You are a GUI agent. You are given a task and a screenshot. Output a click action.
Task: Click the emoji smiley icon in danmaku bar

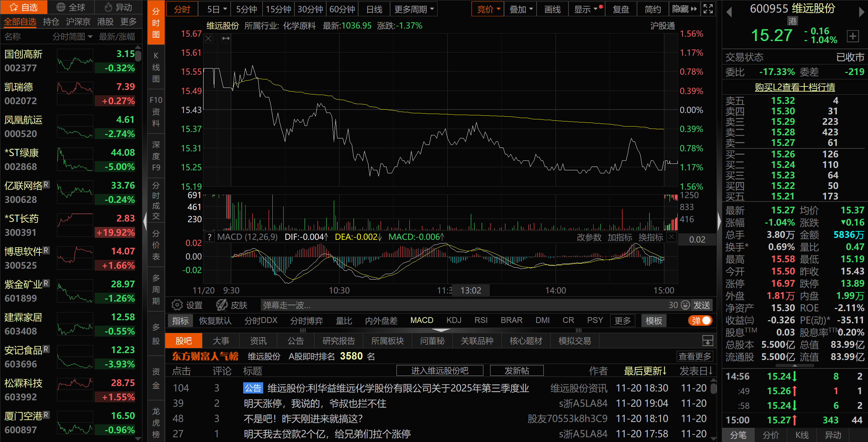click(x=686, y=305)
